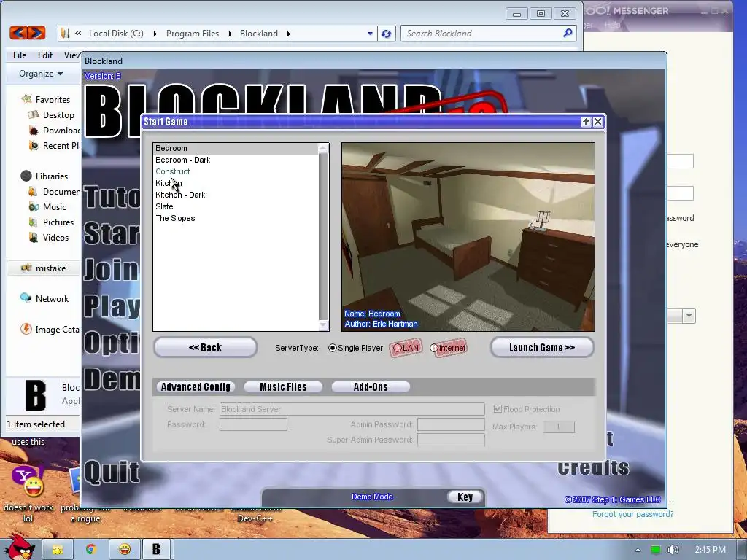Select the Internet server type radio

[x=433, y=348]
